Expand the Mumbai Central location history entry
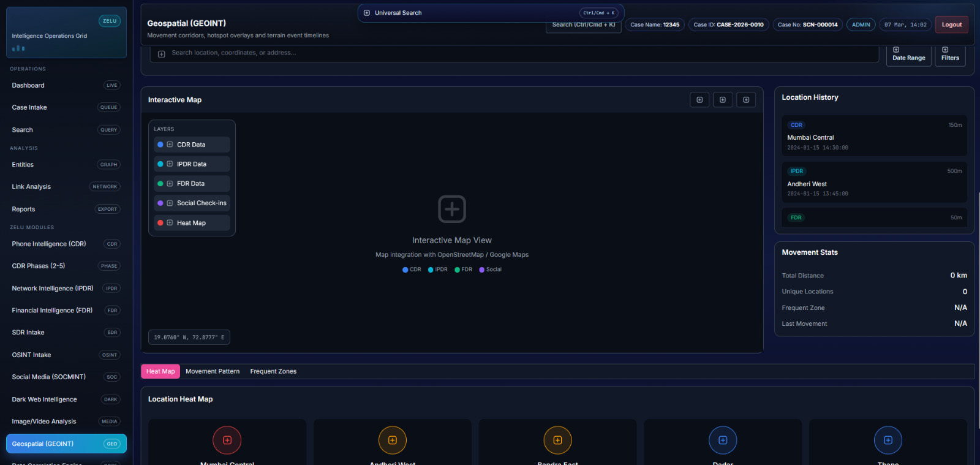980x465 pixels. tap(874, 136)
